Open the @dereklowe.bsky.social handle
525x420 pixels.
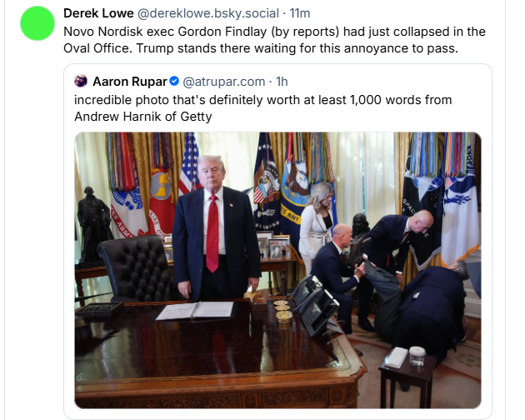click(x=208, y=13)
